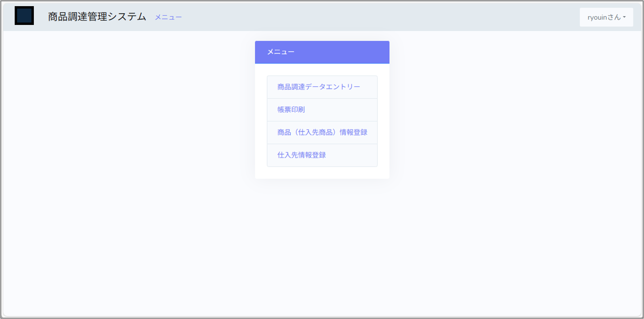Screen dimensions: 644x319
Task: Click the empty page background below the card
Action: (x=322, y=246)
